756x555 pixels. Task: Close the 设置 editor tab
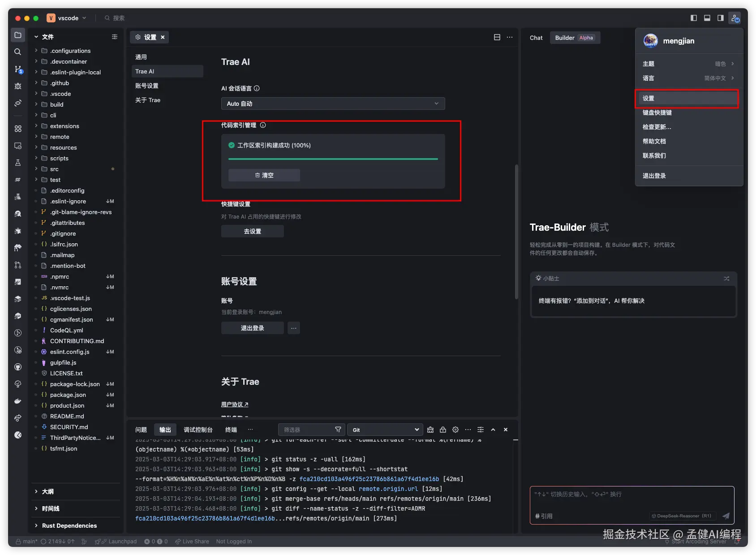tap(163, 37)
